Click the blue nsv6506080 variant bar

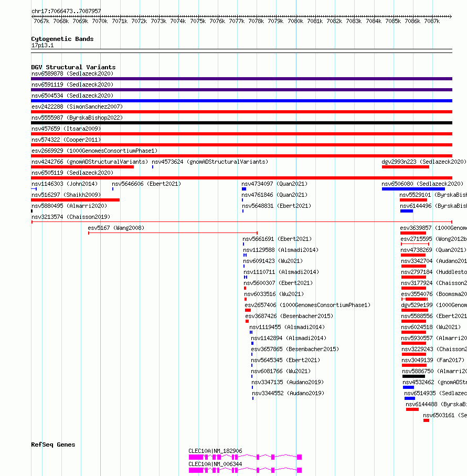point(413,189)
